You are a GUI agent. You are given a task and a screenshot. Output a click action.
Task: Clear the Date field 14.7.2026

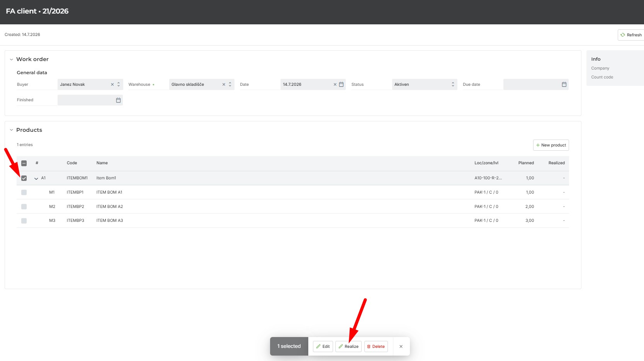click(335, 84)
